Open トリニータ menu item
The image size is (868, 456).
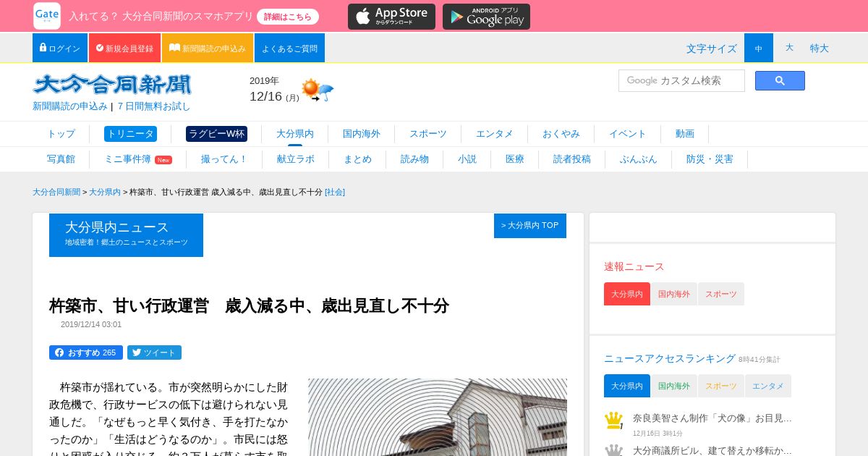(130, 134)
